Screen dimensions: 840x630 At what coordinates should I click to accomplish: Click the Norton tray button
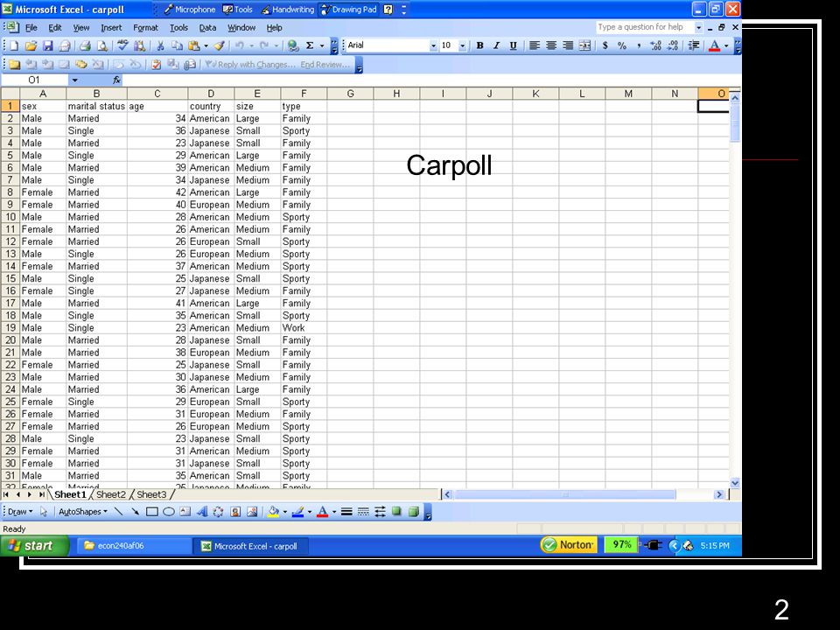(x=569, y=545)
